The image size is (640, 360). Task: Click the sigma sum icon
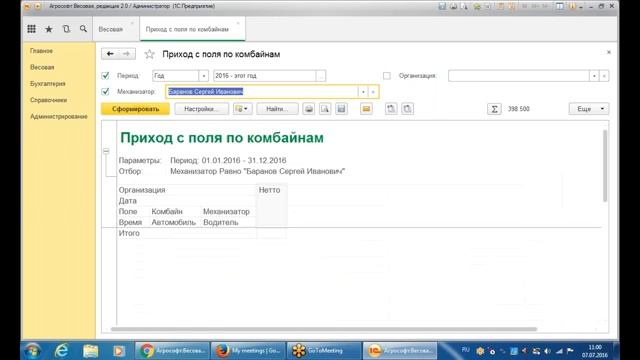pyautogui.click(x=494, y=109)
